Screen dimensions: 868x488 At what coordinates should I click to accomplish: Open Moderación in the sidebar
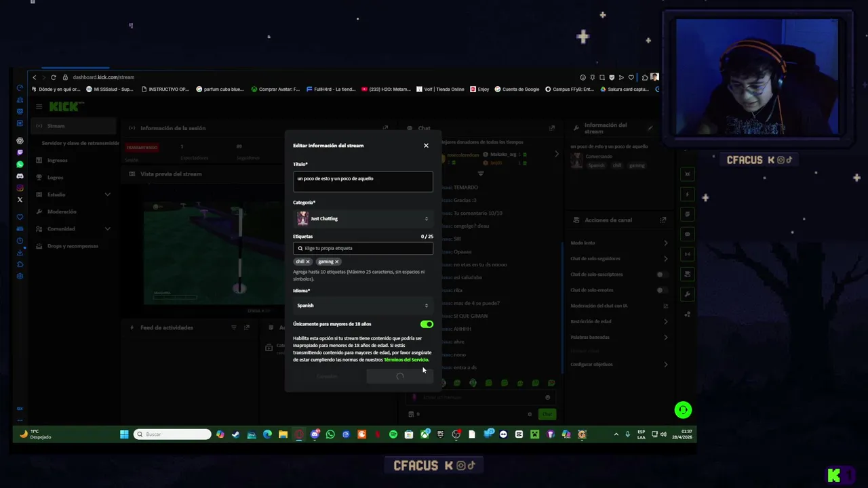[62, 211]
